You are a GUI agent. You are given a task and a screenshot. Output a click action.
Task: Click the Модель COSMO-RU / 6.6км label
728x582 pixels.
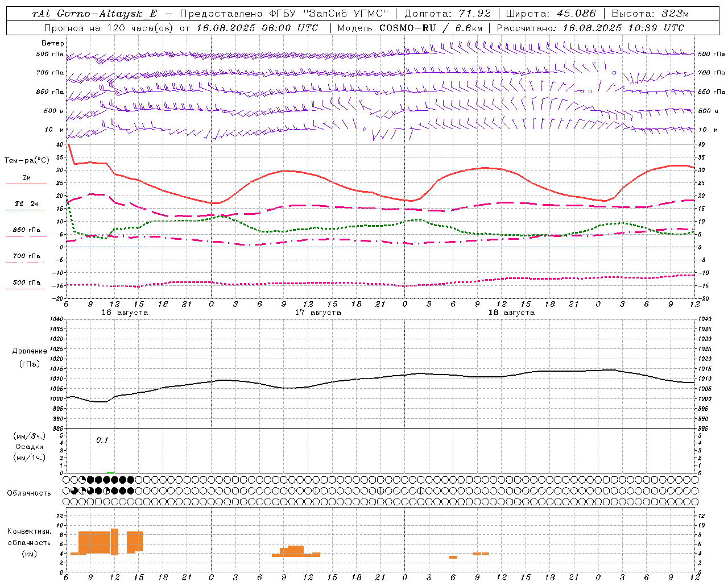coord(409,28)
